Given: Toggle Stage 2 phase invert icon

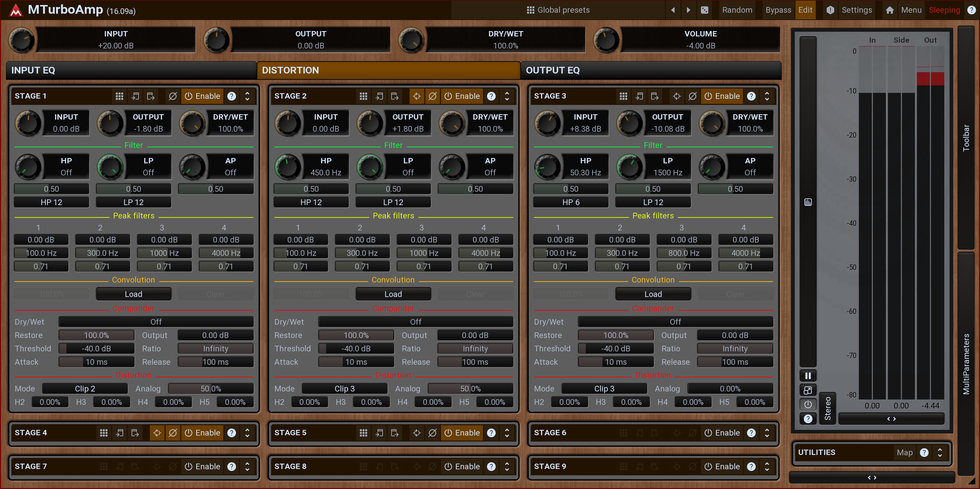Looking at the screenshot, I should tap(433, 96).
